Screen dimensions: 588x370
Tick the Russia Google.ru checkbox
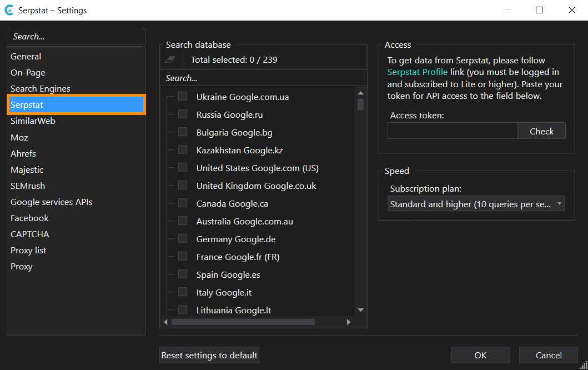(x=183, y=114)
